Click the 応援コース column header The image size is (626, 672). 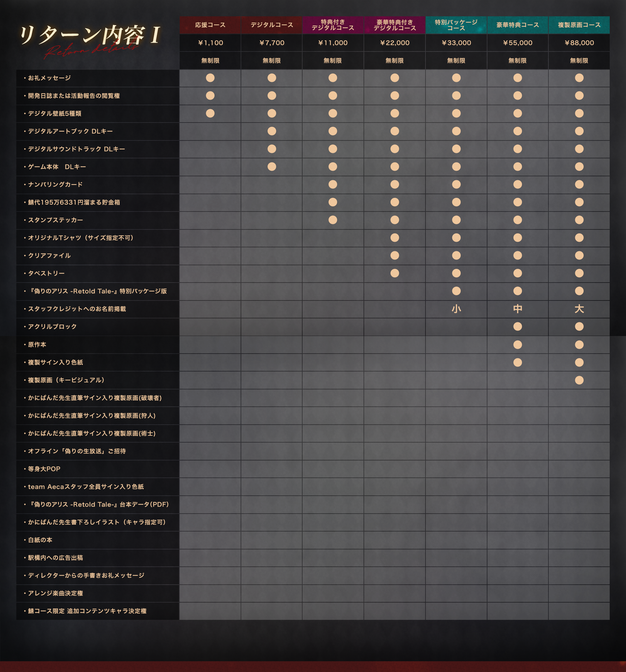pyautogui.click(x=210, y=25)
